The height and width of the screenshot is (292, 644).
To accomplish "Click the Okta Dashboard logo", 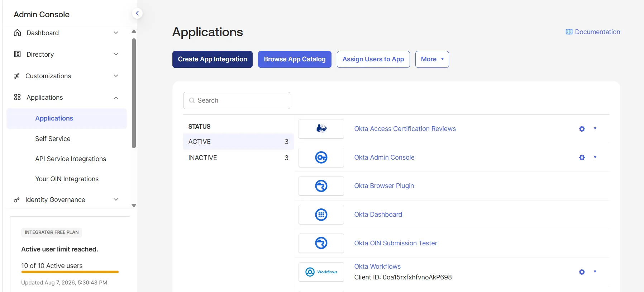I will (x=321, y=215).
